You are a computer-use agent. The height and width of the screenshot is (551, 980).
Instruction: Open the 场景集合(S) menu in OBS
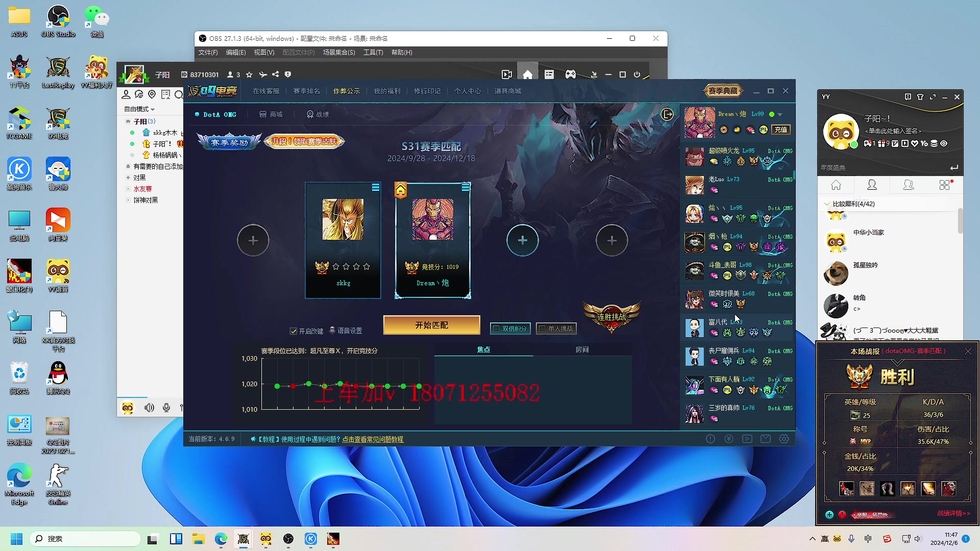(339, 53)
